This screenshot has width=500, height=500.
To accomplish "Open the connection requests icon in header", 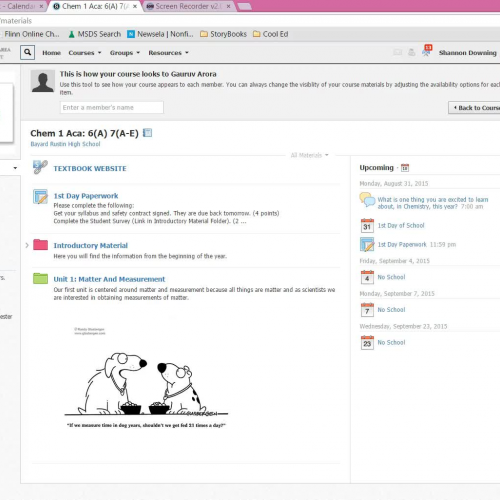I will (412, 52).
